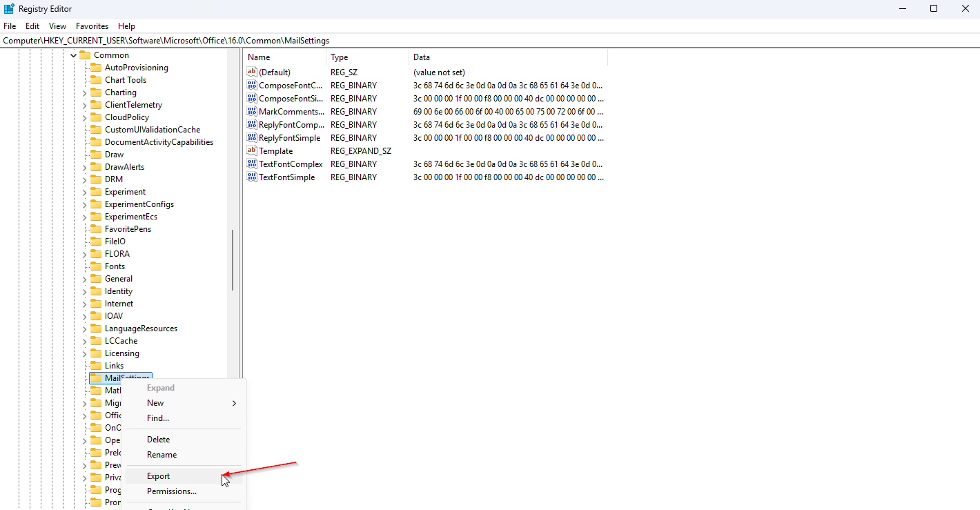Click the (Default) string value icon
The width and height of the screenshot is (980, 510).
pyautogui.click(x=252, y=72)
